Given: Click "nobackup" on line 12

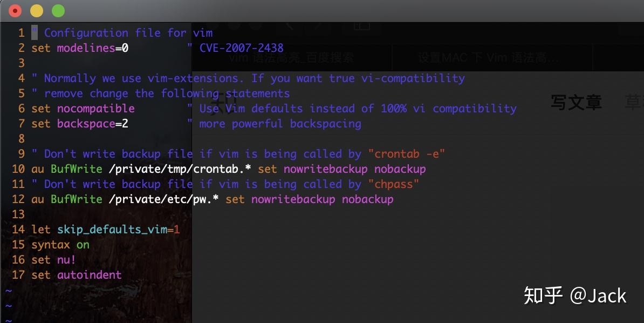Looking at the screenshot, I should coord(368,199).
